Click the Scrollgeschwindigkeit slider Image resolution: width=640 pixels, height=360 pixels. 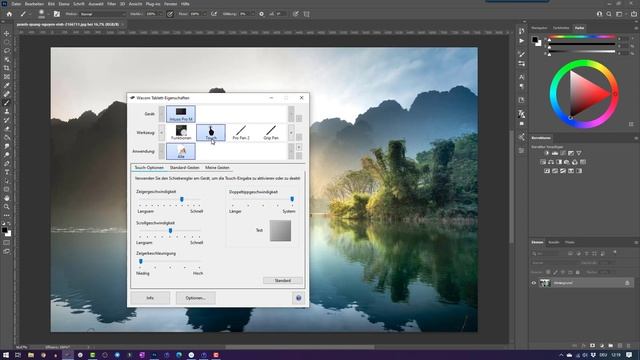coord(170,231)
